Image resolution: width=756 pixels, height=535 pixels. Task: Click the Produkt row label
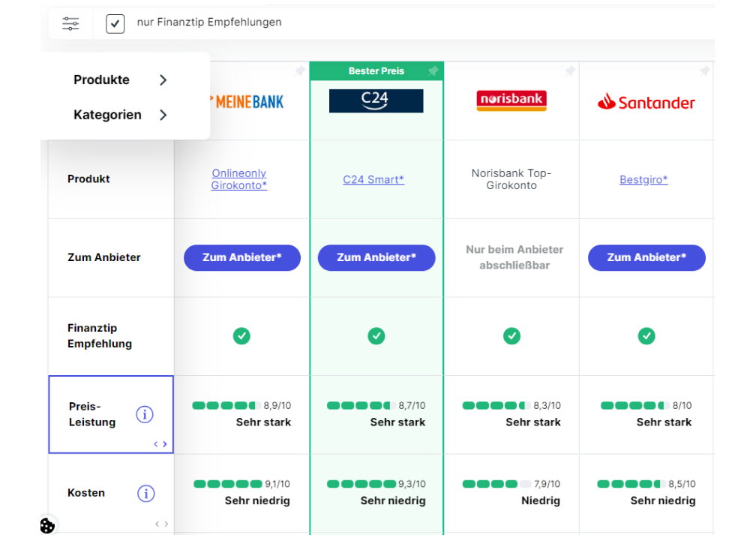88,179
